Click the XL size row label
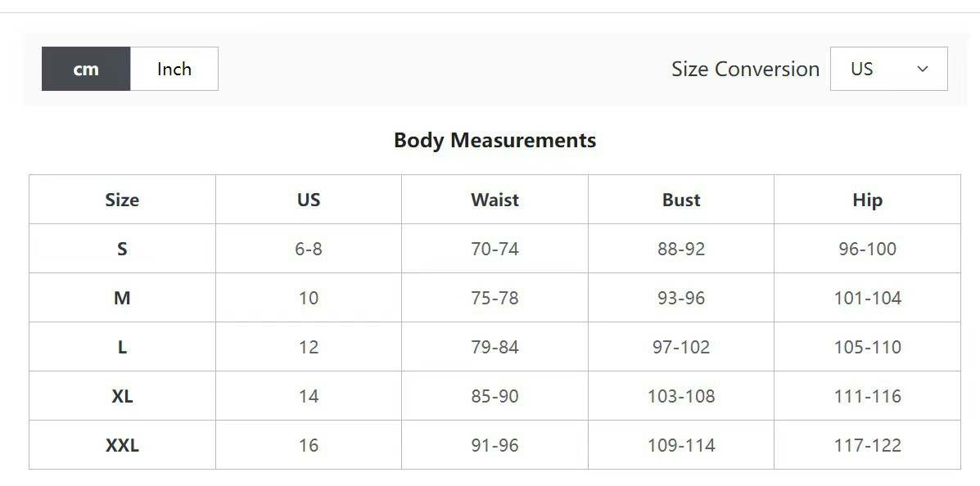The image size is (980, 486). 122,396
